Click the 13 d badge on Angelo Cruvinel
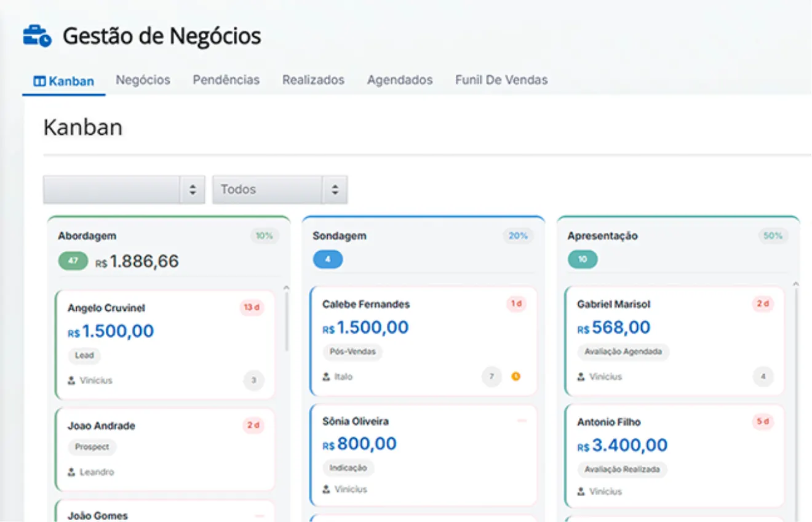 tap(252, 308)
